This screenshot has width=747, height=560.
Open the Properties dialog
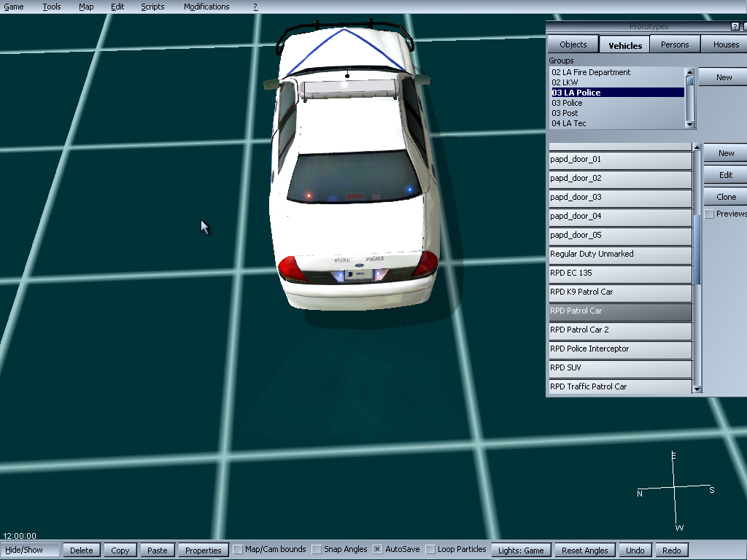pyautogui.click(x=204, y=550)
